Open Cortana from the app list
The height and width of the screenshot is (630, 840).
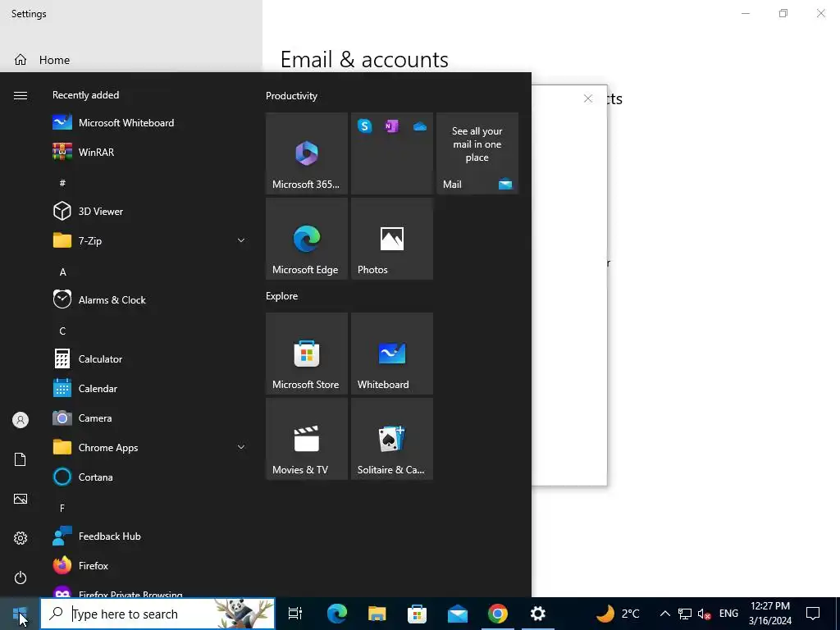point(148,477)
